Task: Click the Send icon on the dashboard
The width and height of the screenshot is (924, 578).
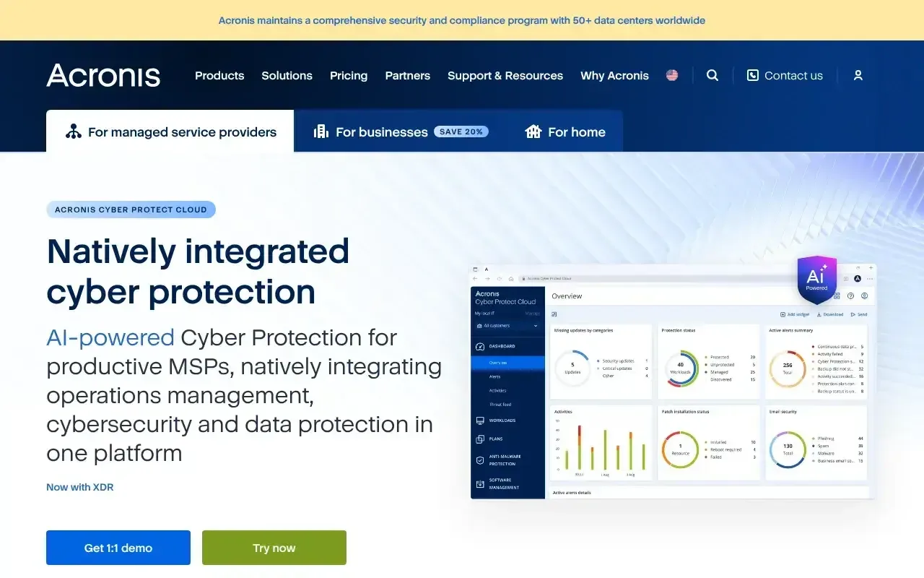Action: click(x=851, y=314)
